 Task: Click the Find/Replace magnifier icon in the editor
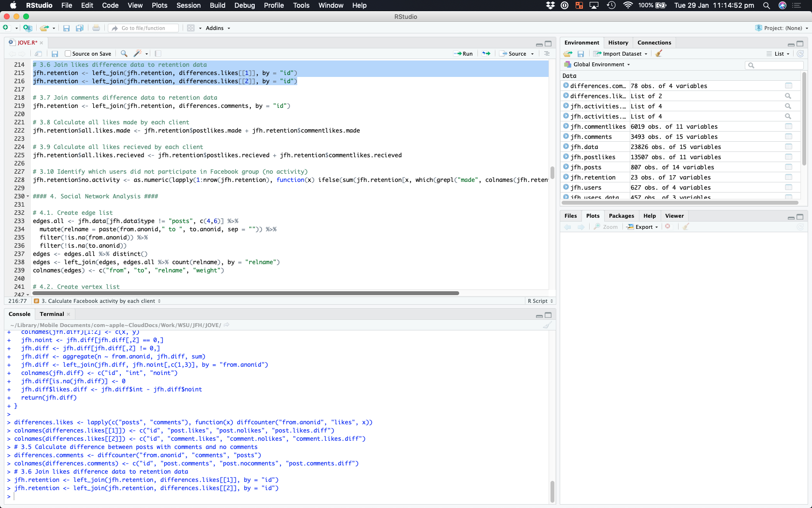[124, 54]
